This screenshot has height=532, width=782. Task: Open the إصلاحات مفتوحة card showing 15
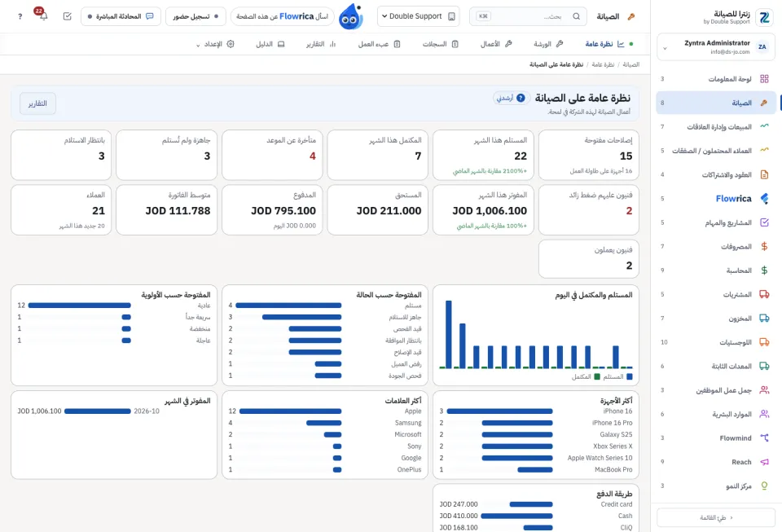click(588, 155)
